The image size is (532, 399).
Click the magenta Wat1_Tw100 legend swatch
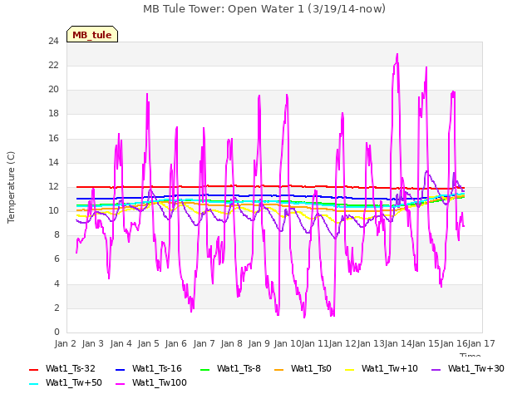pos(120,384)
